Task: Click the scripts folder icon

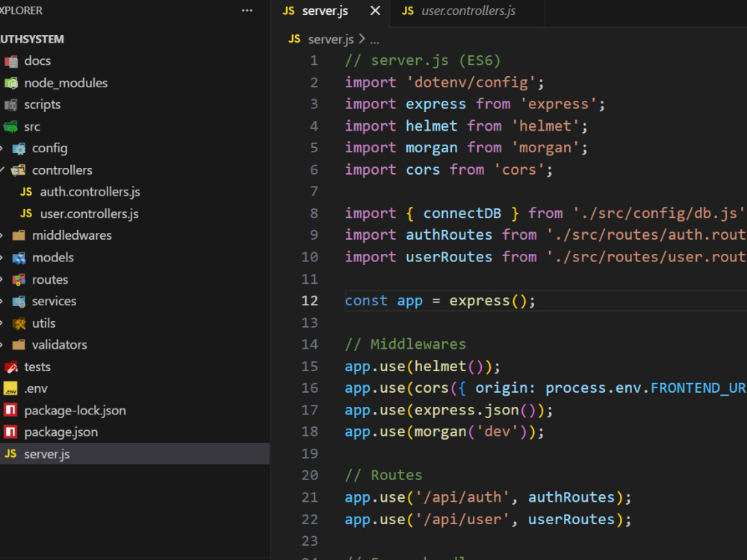Action: coord(11,105)
